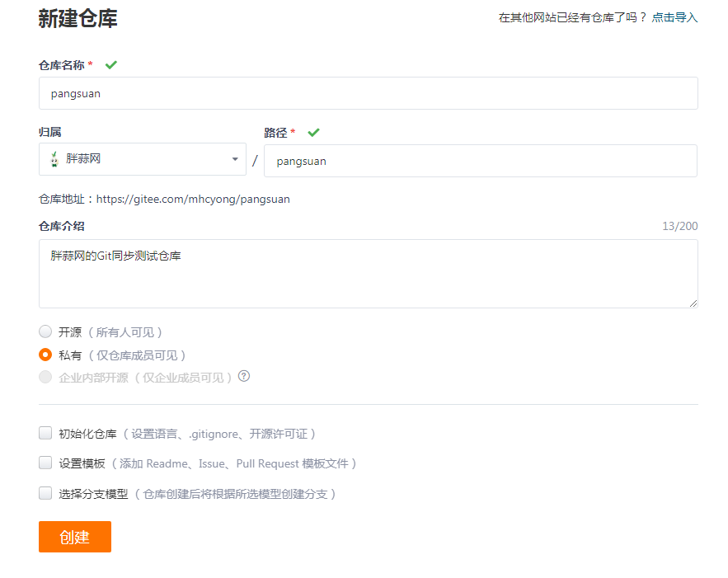Click into the 路径 input containing pangsuan
The width and height of the screenshot is (728, 578).
480,161
